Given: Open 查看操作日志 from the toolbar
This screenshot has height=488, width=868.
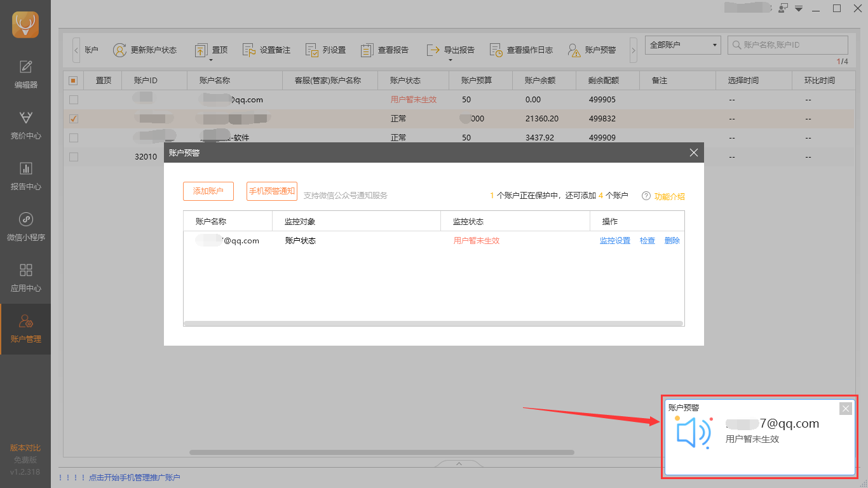Looking at the screenshot, I should click(x=496, y=50).
